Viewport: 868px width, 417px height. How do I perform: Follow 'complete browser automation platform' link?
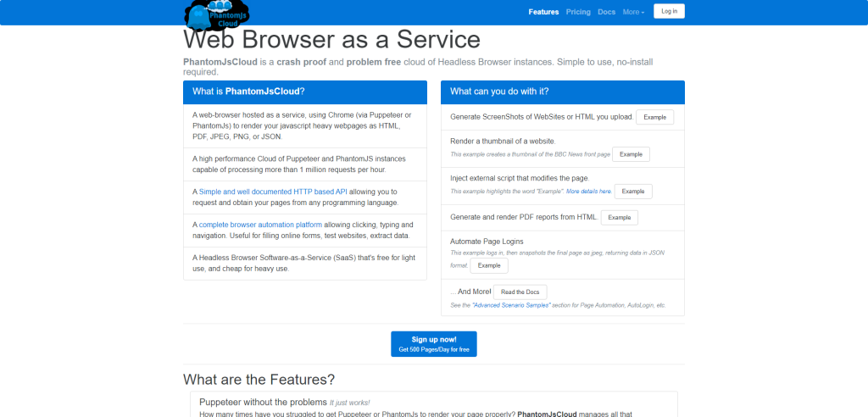(x=261, y=225)
